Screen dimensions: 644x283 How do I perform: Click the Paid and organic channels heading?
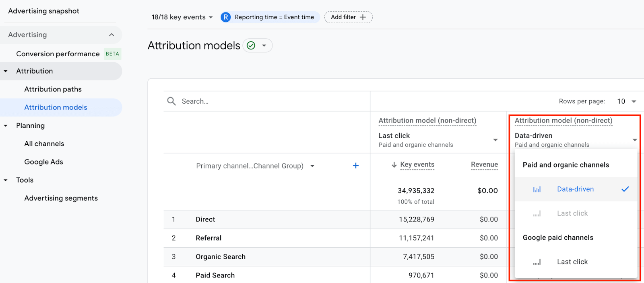pyautogui.click(x=566, y=165)
